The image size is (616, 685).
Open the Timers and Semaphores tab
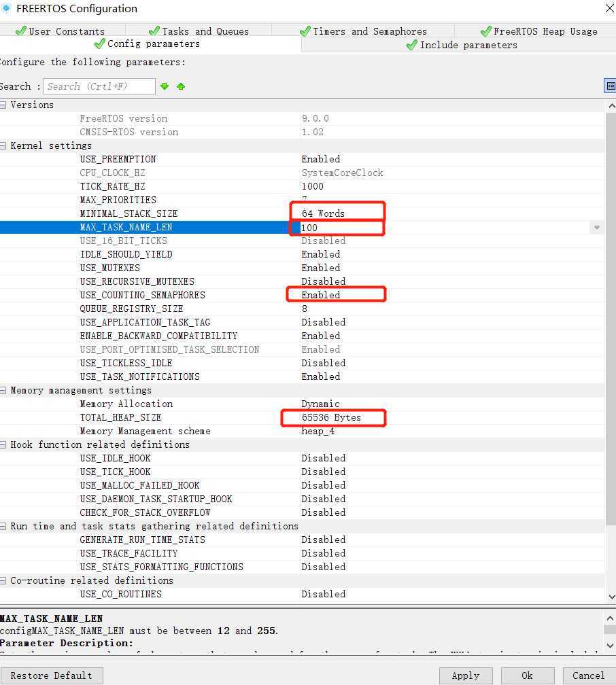363,31
